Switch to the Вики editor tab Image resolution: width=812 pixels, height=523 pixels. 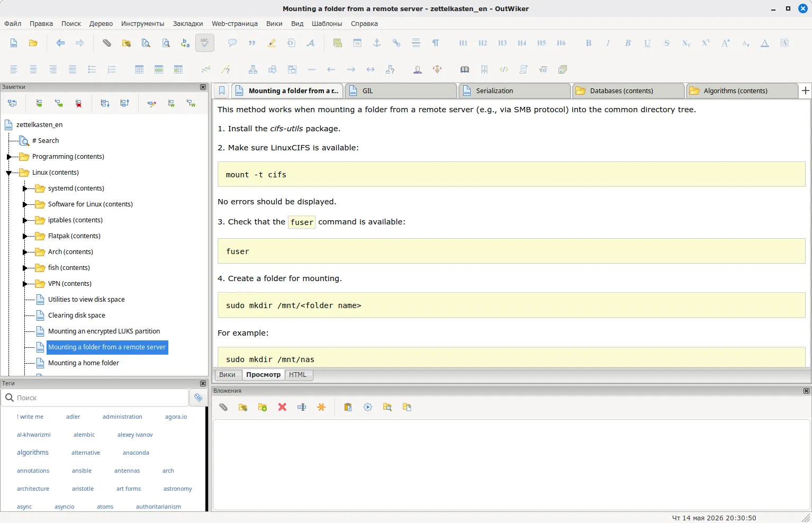pyautogui.click(x=227, y=375)
